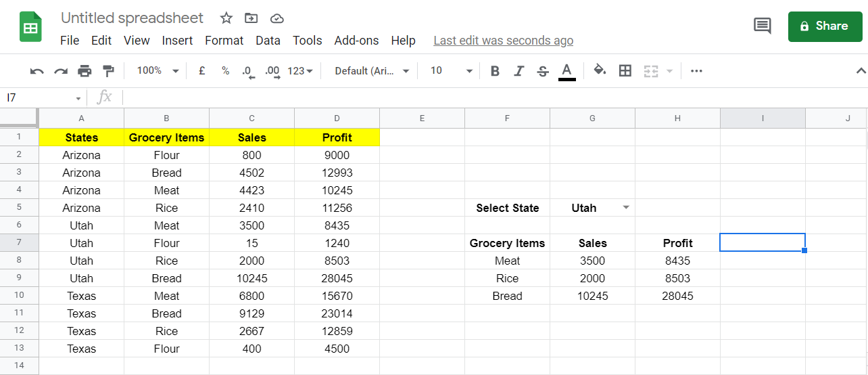Open the File menu

pyautogui.click(x=70, y=41)
